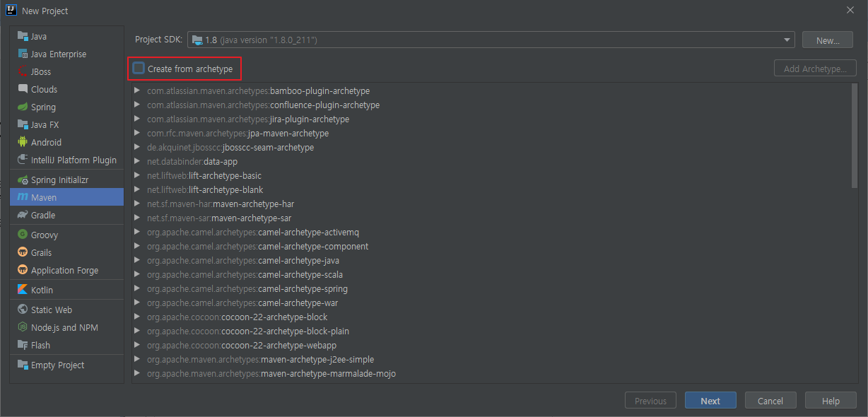868x417 pixels.
Task: Select camel-archetype-spring row
Action: click(491, 288)
